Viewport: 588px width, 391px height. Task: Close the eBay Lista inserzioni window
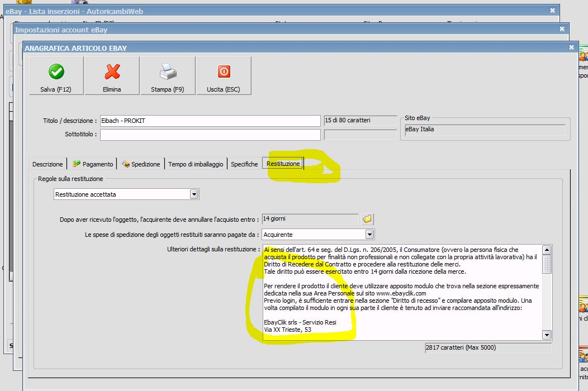coord(552,11)
